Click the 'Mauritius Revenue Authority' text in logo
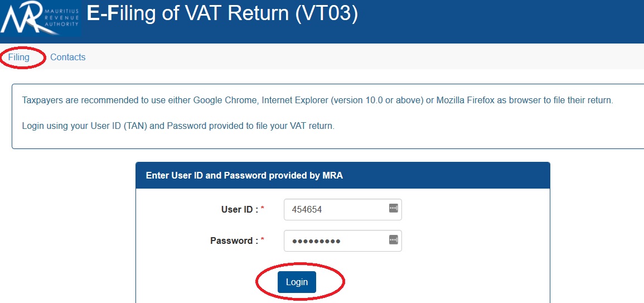 click(x=64, y=18)
